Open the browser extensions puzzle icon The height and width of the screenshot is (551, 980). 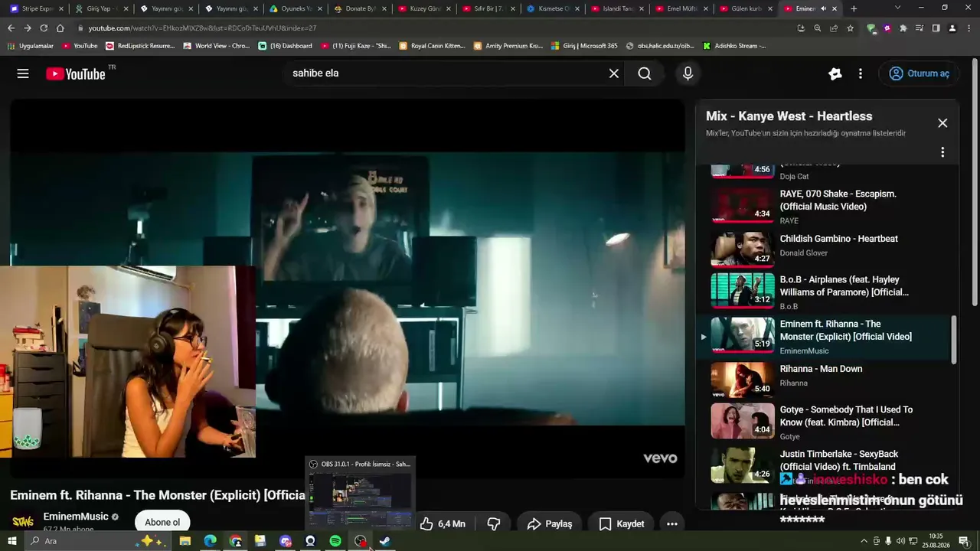(903, 28)
